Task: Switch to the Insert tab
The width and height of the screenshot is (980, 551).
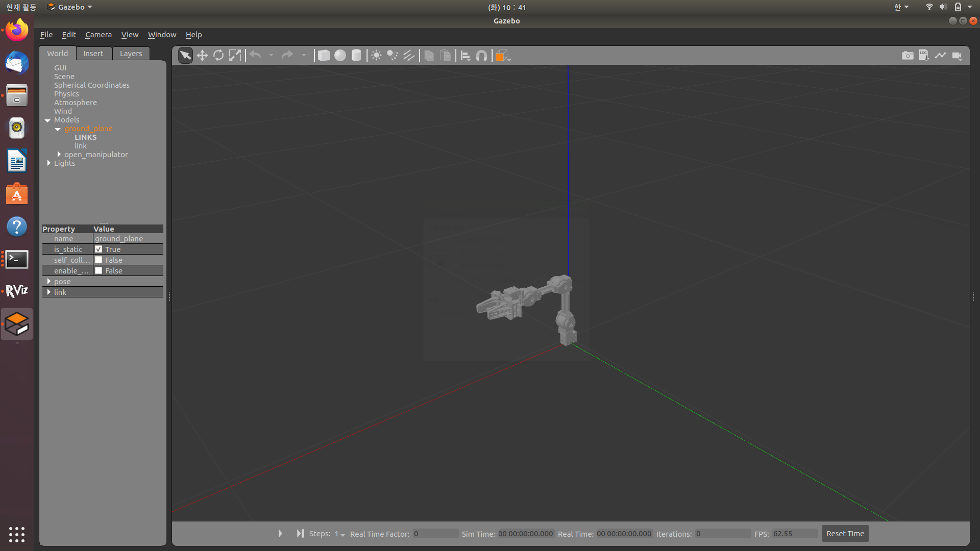Action: coord(93,54)
